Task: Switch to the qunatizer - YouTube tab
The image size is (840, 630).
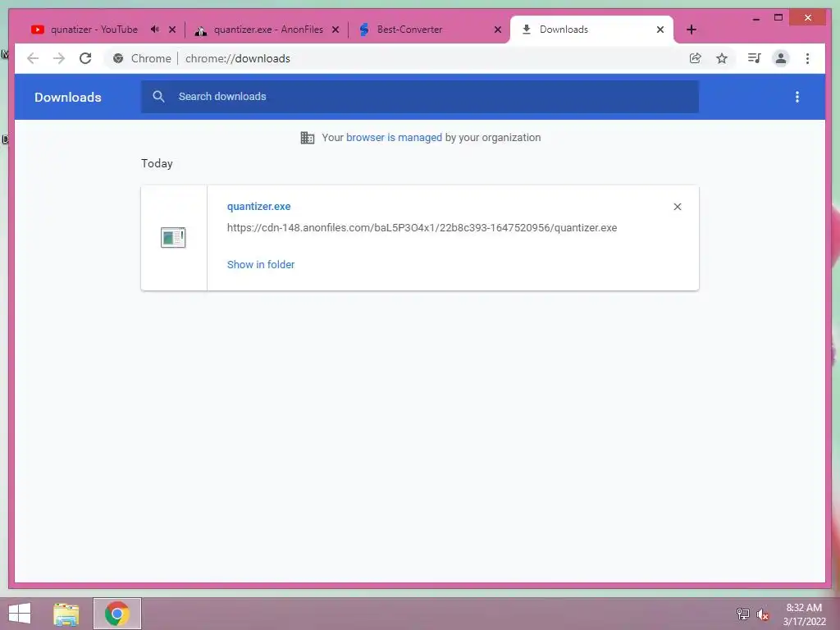Action: click(x=94, y=30)
